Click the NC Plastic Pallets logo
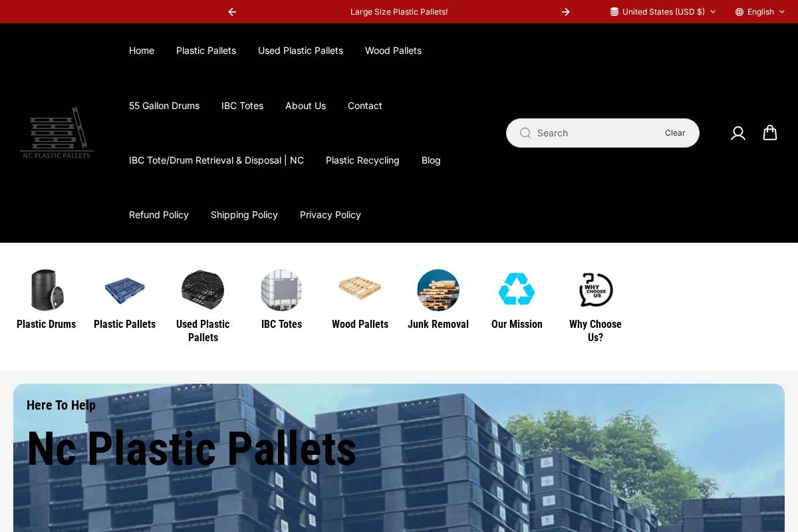The width and height of the screenshot is (798, 532). pos(57,133)
